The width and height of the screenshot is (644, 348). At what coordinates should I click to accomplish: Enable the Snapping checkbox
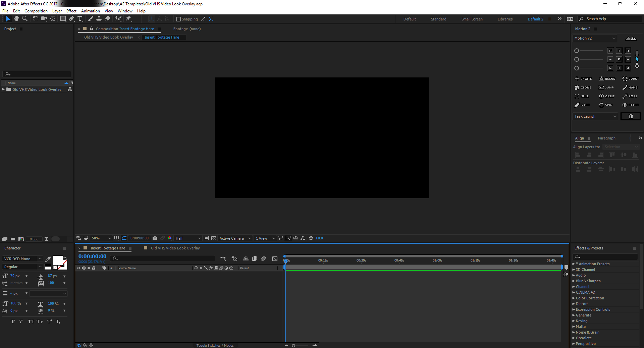click(x=179, y=19)
